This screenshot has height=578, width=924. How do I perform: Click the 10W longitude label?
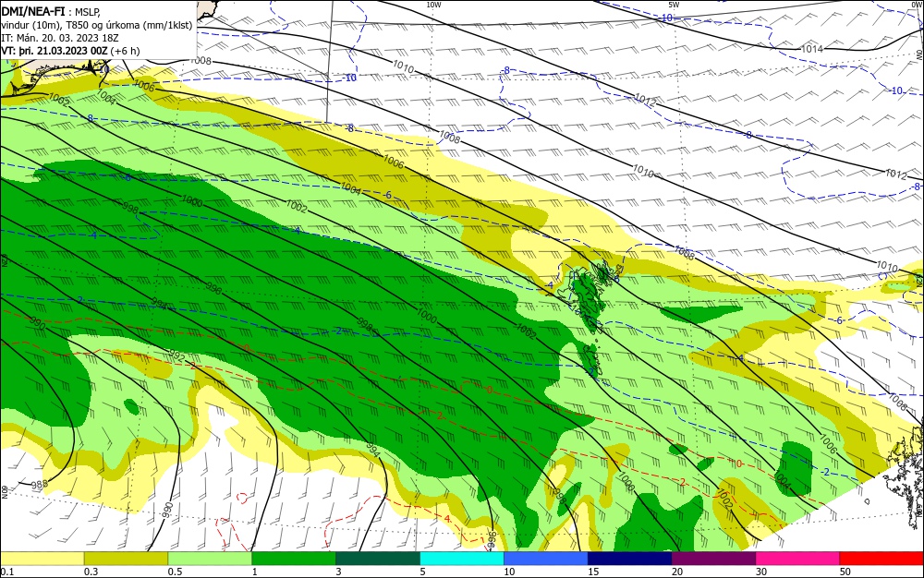coord(433,4)
